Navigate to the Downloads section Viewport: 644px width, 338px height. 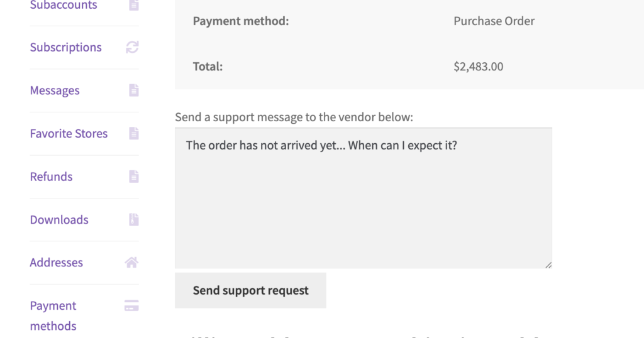[59, 219]
